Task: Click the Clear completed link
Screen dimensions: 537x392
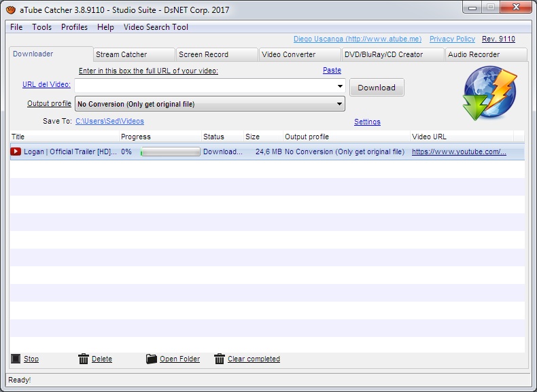Action: [x=254, y=359]
